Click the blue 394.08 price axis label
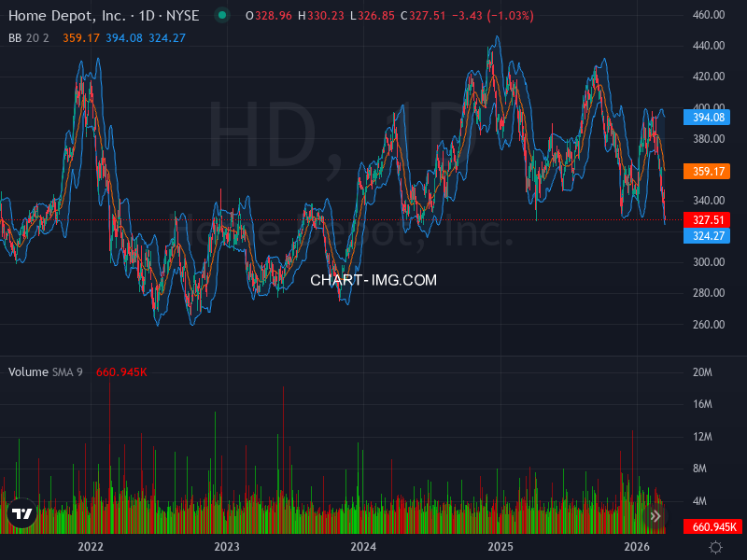This screenshot has height=560, width=747. click(707, 118)
